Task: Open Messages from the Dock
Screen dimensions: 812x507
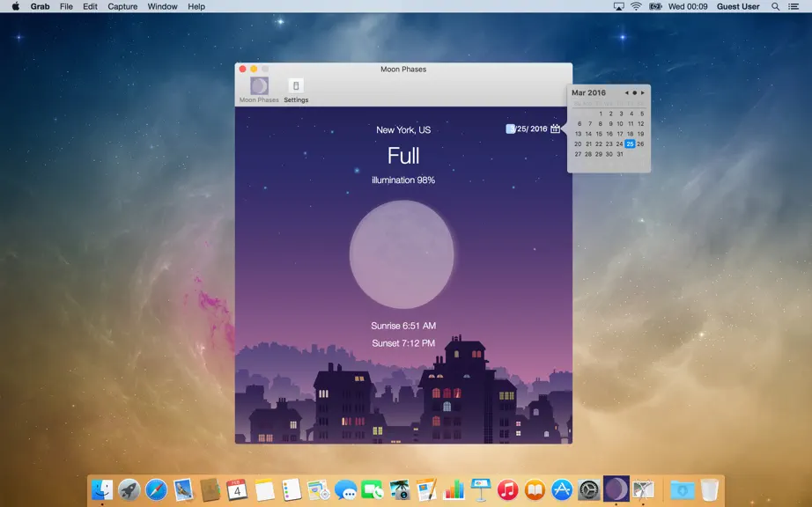Action: 345,489
